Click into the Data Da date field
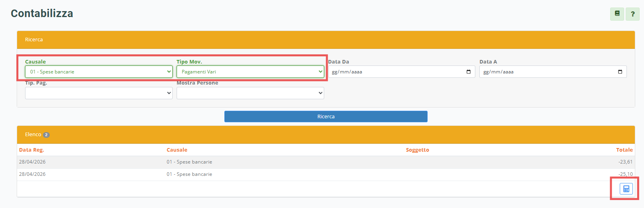Image resolution: width=644 pixels, height=208 pixels. (x=394, y=72)
